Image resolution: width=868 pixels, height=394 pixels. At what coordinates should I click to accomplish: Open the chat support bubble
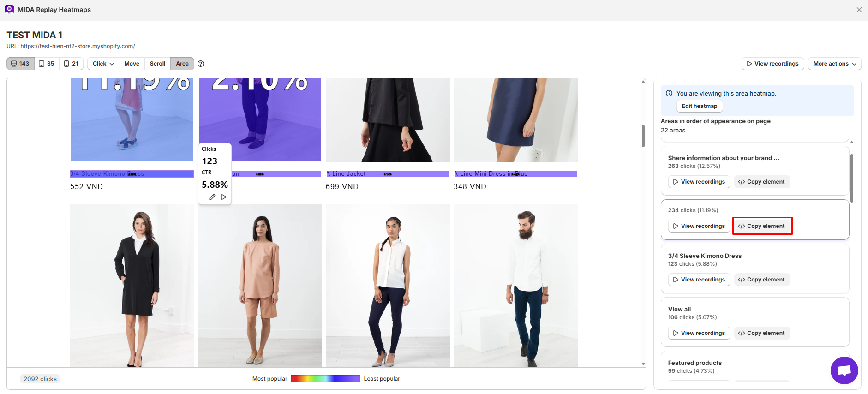(x=844, y=370)
